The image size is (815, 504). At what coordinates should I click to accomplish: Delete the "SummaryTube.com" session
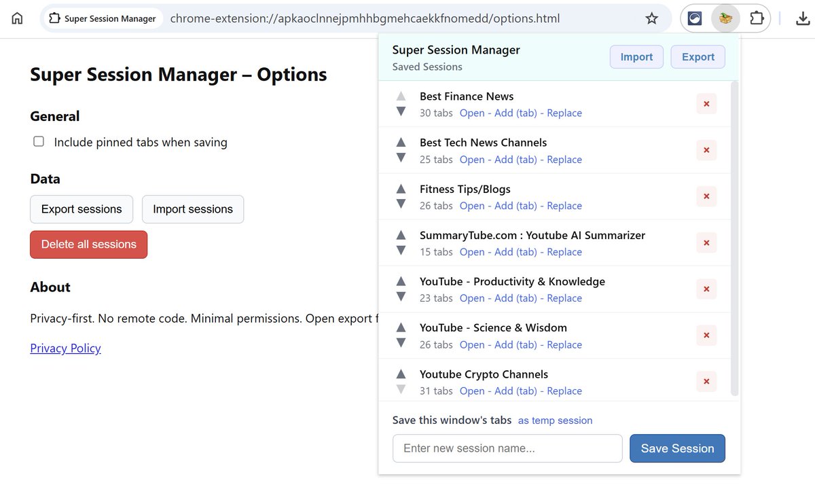pos(706,242)
